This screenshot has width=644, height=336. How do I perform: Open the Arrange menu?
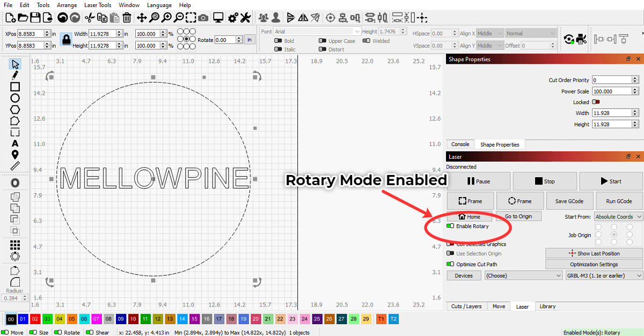[67, 5]
